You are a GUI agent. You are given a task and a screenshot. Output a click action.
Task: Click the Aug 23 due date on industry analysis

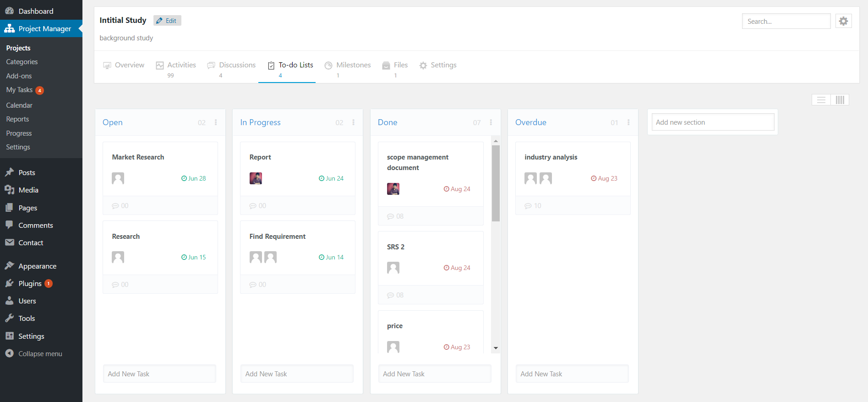604,178
